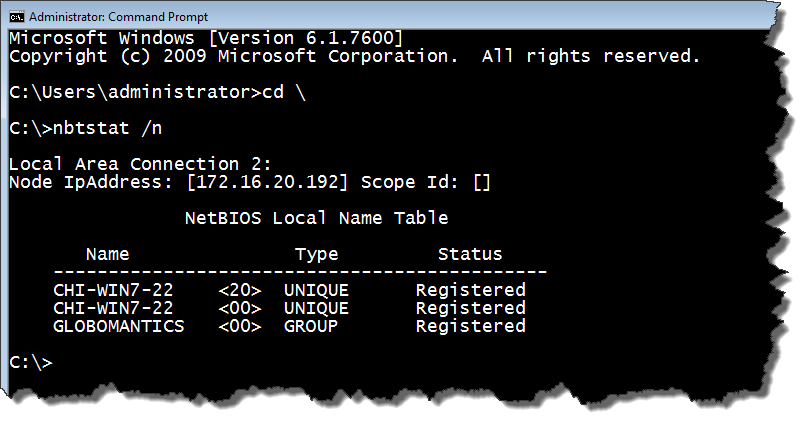The width and height of the screenshot is (810, 428).
Task: Click Registered status in GLOBOMANTICS row
Action: point(471,326)
